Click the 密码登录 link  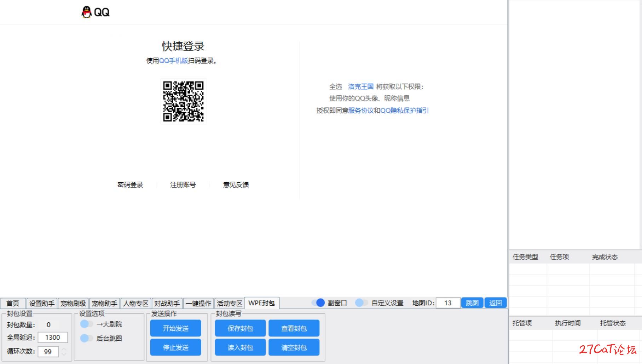[x=130, y=185]
